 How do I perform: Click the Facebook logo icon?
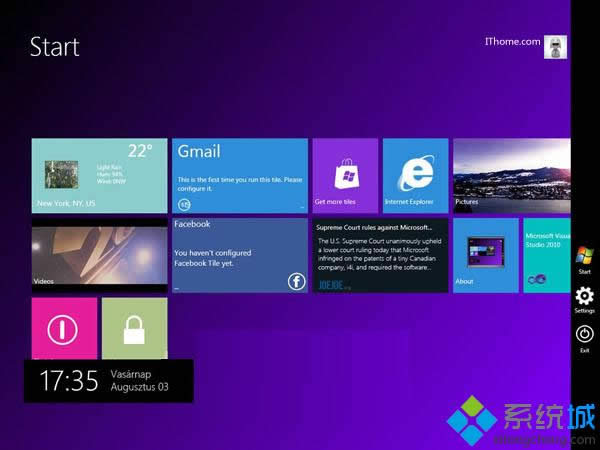click(297, 282)
